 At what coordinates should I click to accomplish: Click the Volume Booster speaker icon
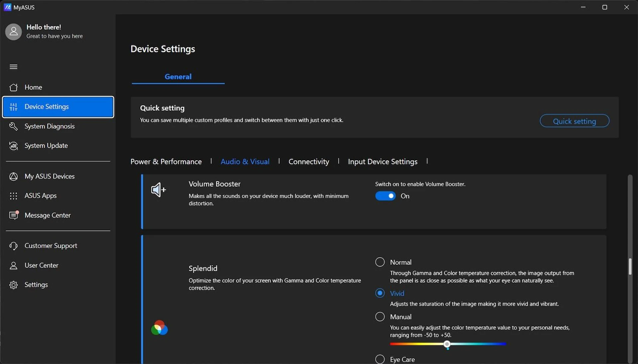click(x=159, y=190)
